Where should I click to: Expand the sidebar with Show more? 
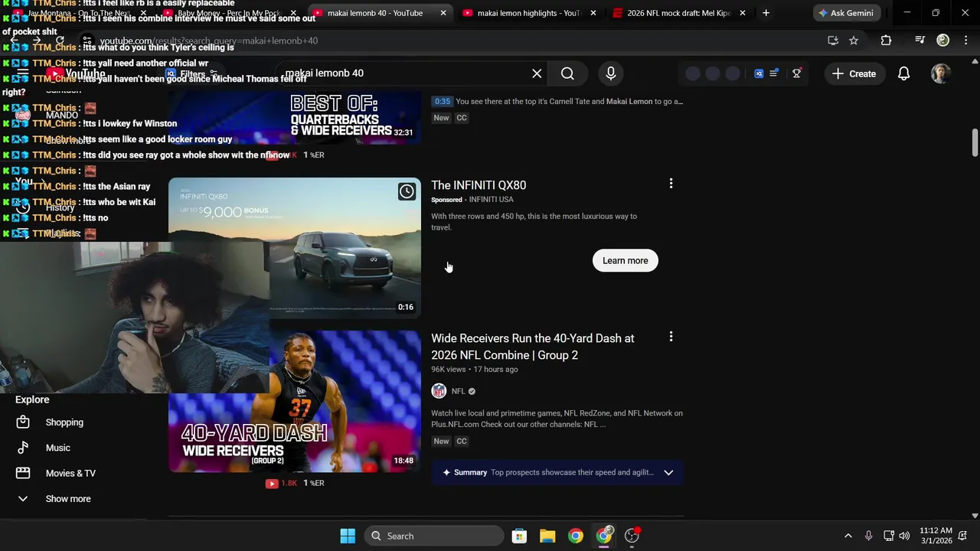[x=67, y=499]
